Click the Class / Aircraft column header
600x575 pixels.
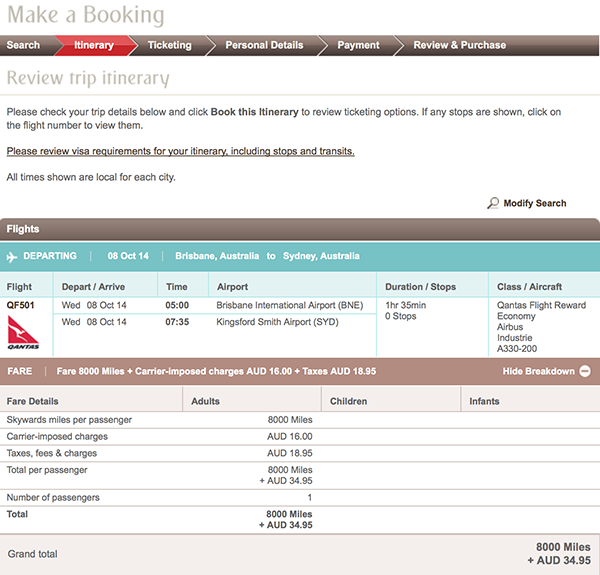(529, 287)
